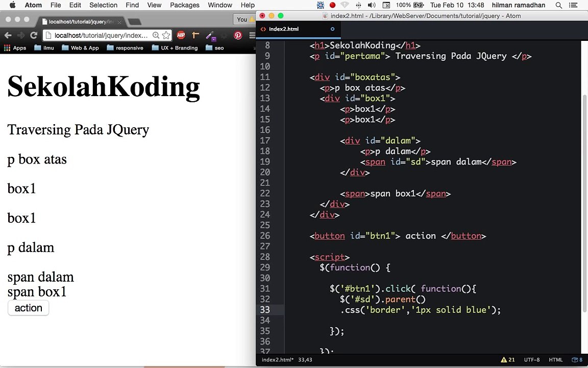588x368 pixels.
Task: Click the index2.html* filename in status bar
Action: (x=278, y=360)
